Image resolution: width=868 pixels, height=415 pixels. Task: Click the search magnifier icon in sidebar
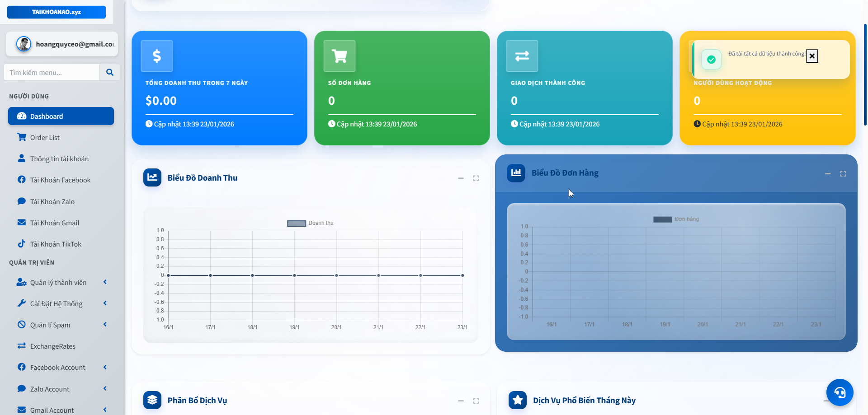tap(109, 72)
